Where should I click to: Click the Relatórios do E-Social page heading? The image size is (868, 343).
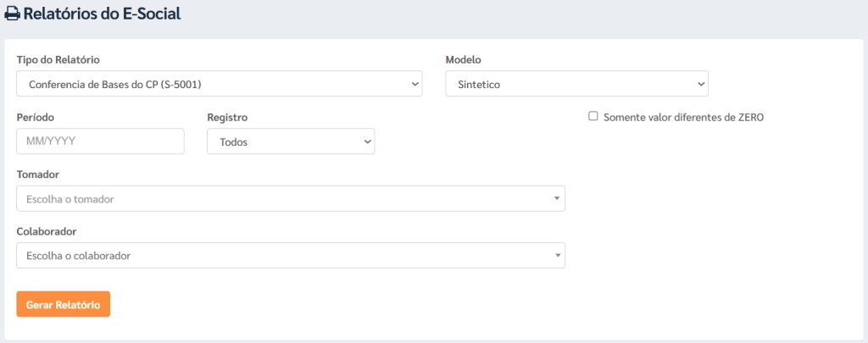click(x=103, y=14)
